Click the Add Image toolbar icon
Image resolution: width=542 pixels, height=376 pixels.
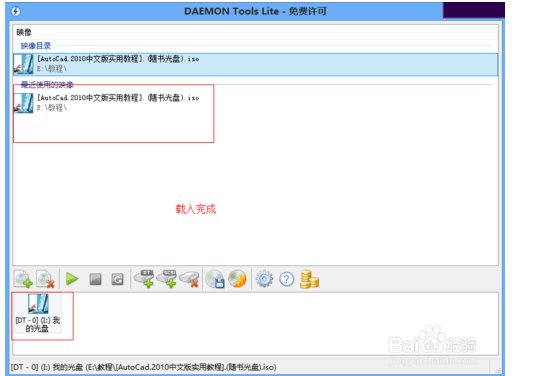pos(23,279)
